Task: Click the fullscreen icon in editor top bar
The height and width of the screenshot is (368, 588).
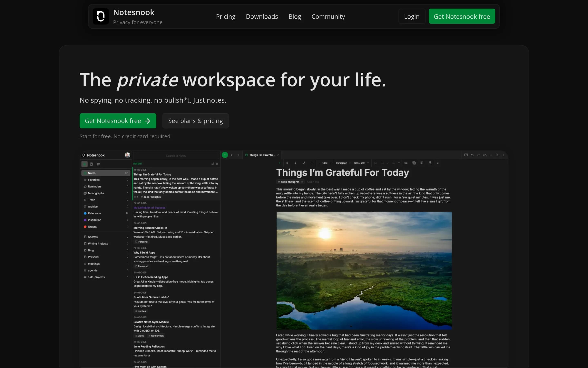Action: [466, 155]
